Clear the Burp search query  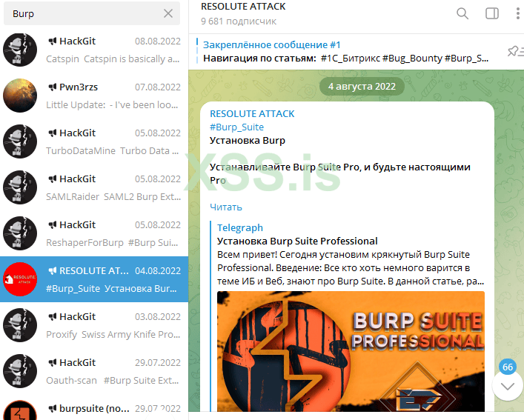click(x=168, y=13)
